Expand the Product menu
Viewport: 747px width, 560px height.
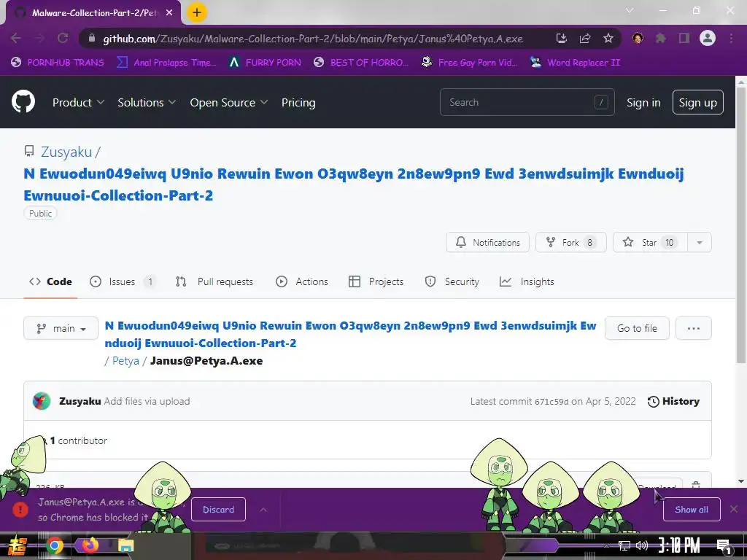[x=78, y=102]
